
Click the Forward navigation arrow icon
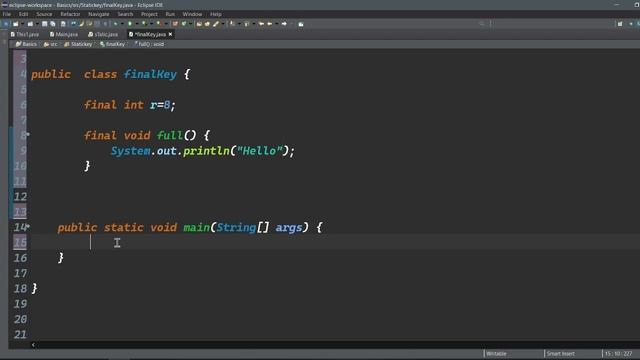284,24
